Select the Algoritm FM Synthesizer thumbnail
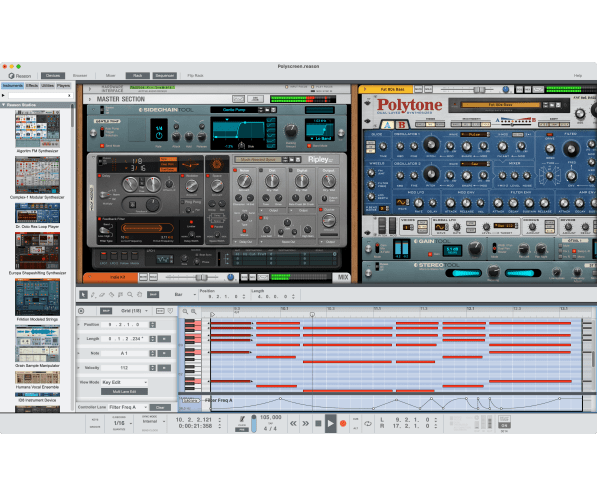The image size is (597, 497). [x=37, y=129]
